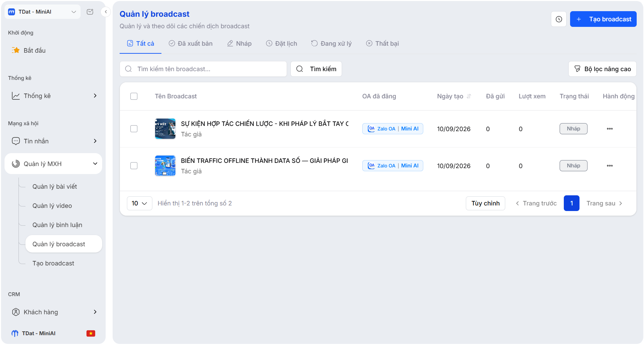
Task: Click the Tìm kiếm button
Action: pos(316,69)
